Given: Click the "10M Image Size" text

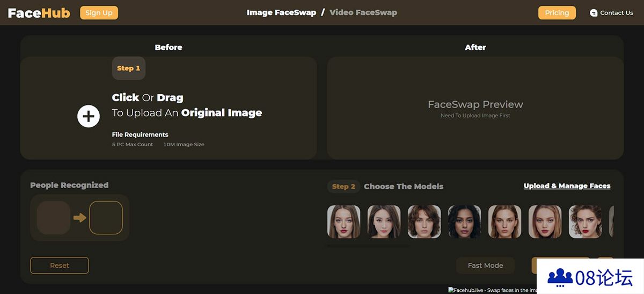Looking at the screenshot, I should pos(184,145).
